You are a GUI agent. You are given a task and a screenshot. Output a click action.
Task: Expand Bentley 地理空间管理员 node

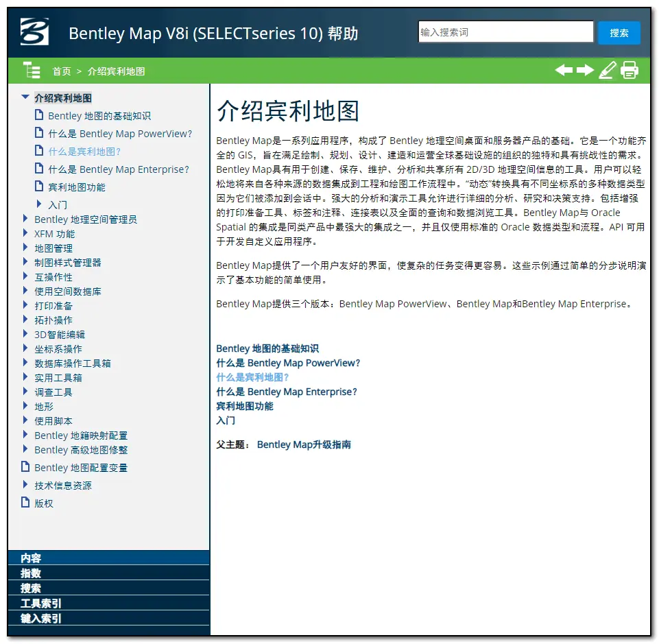[x=25, y=219]
